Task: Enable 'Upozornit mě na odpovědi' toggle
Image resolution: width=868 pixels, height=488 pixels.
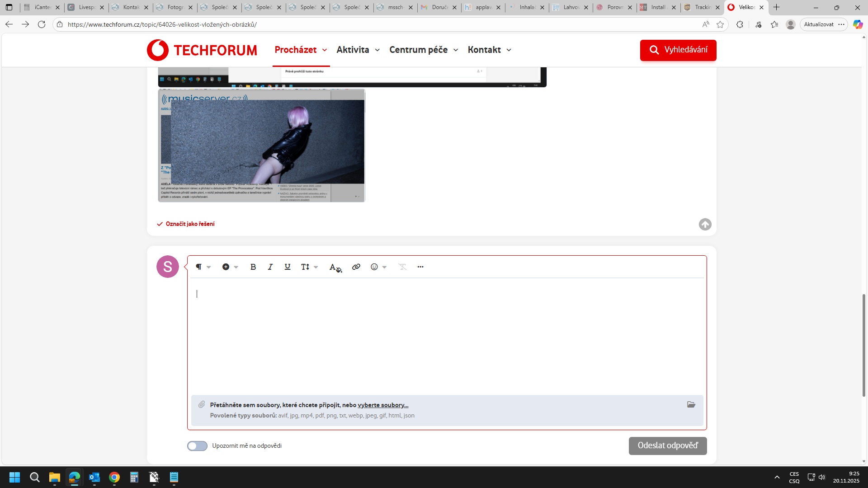Action: click(x=197, y=446)
